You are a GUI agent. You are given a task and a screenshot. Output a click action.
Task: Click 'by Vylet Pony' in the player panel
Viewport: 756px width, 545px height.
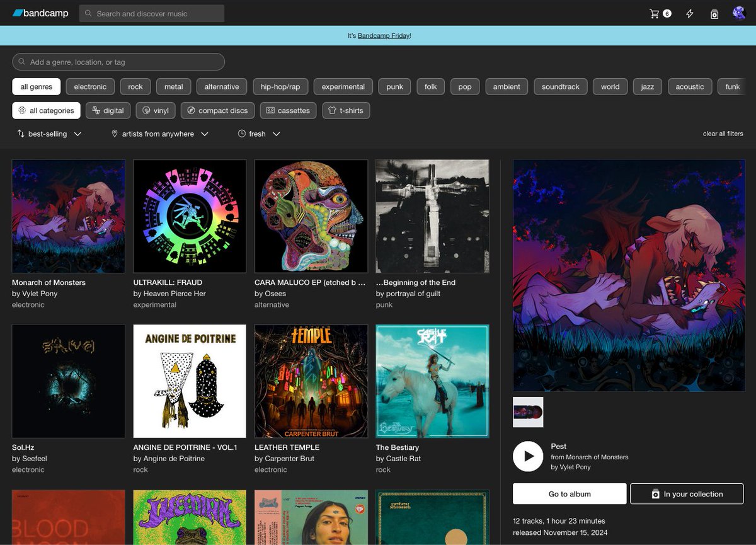pyautogui.click(x=571, y=467)
